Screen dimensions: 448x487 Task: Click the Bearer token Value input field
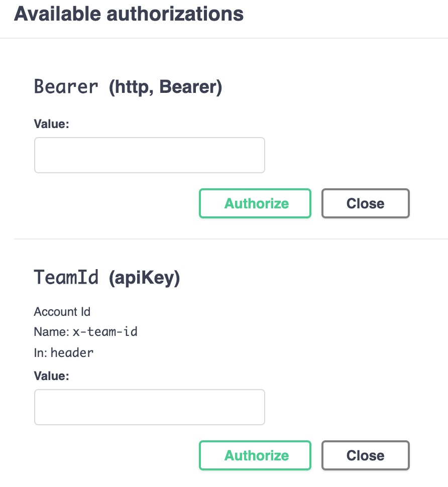(149, 155)
